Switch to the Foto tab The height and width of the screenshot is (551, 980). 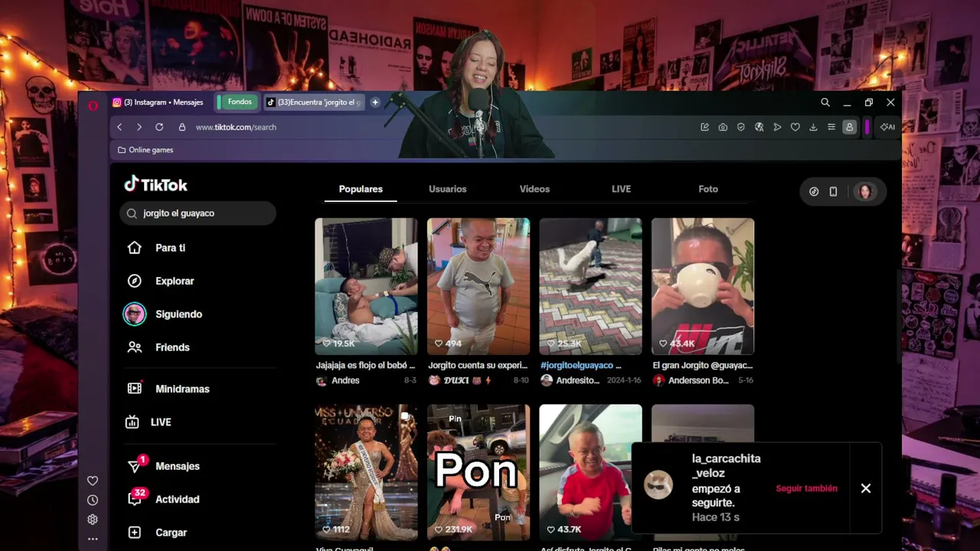coord(708,189)
